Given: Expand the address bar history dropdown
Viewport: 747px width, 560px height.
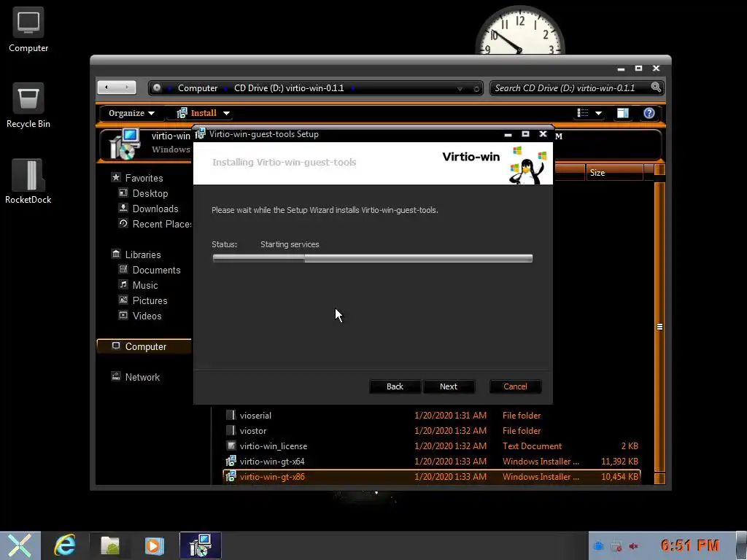Looking at the screenshot, I should [x=460, y=88].
